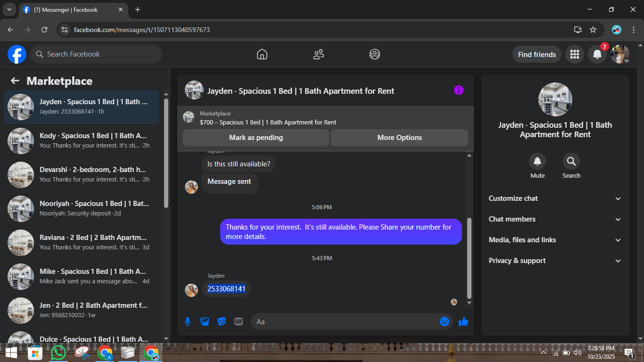The width and height of the screenshot is (644, 362).
Task: Open Chrome three-dot menu
Action: pyautogui.click(x=634, y=30)
